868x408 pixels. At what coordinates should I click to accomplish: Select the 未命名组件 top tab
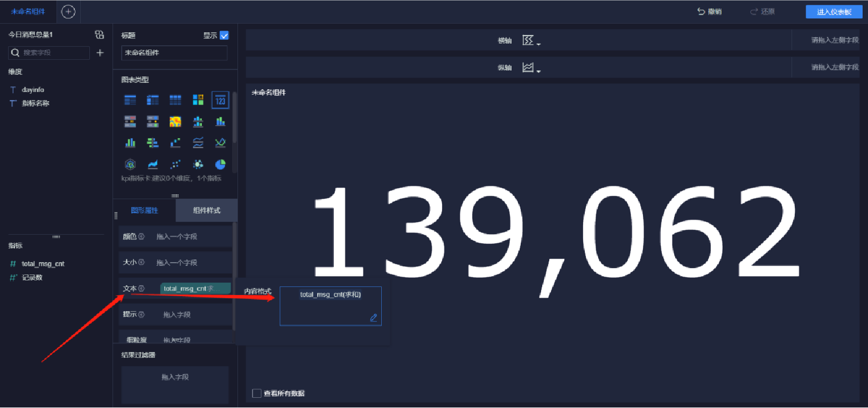(28, 11)
